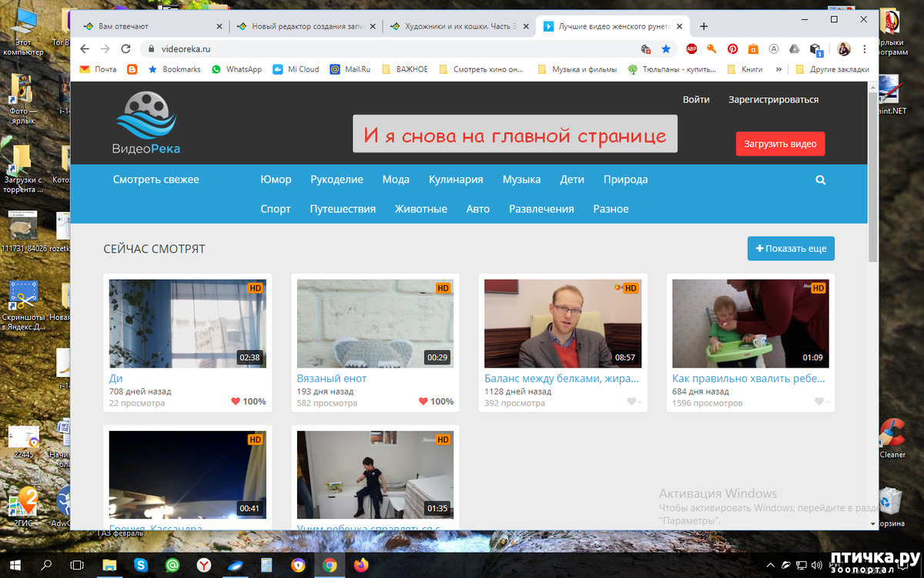Launch Firefox from the taskbar
Viewport: 924px width, 578px height.
coord(361,566)
